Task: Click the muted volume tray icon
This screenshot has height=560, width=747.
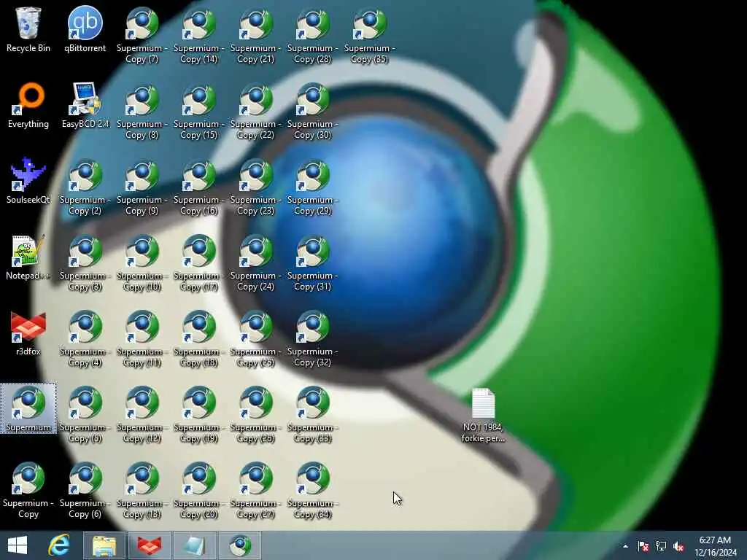Action: [x=678, y=546]
